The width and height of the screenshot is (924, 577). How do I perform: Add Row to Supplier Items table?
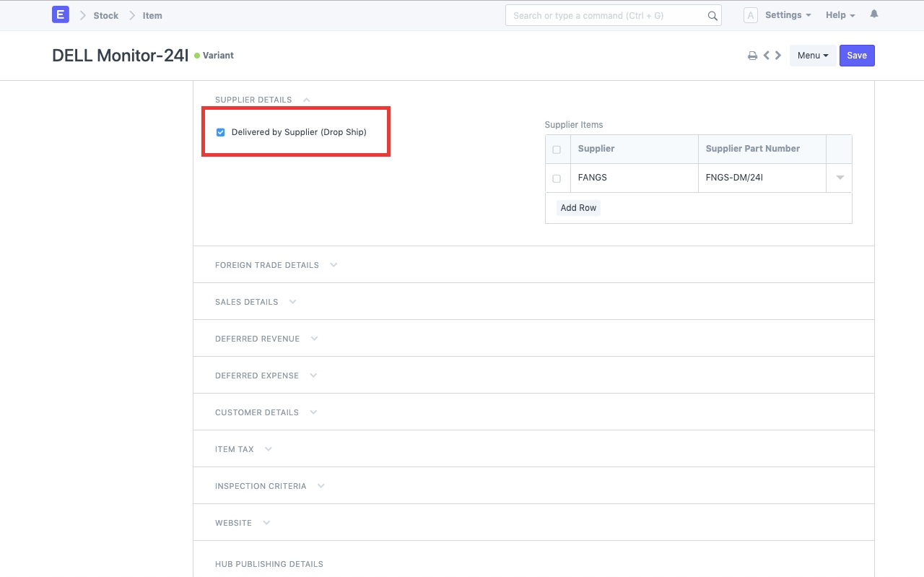click(578, 208)
